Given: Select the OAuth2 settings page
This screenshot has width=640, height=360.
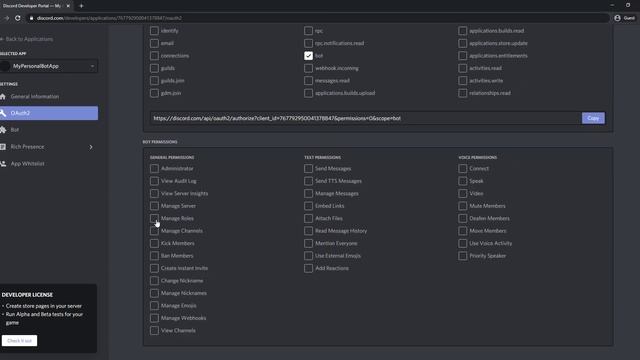Looking at the screenshot, I should [x=49, y=113].
